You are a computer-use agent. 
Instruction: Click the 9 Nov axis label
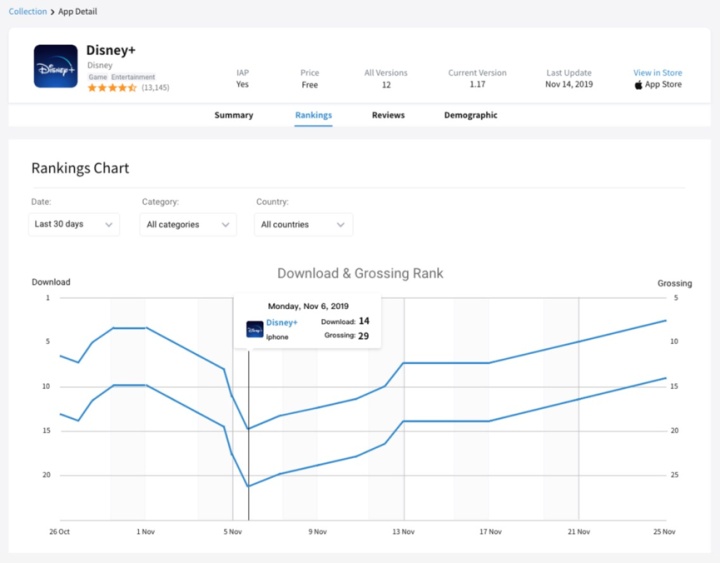coord(318,532)
